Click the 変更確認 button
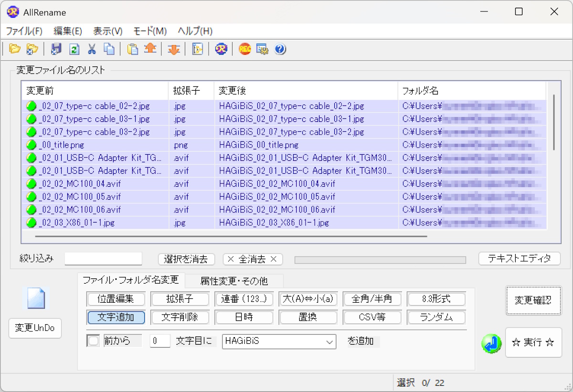 point(533,300)
